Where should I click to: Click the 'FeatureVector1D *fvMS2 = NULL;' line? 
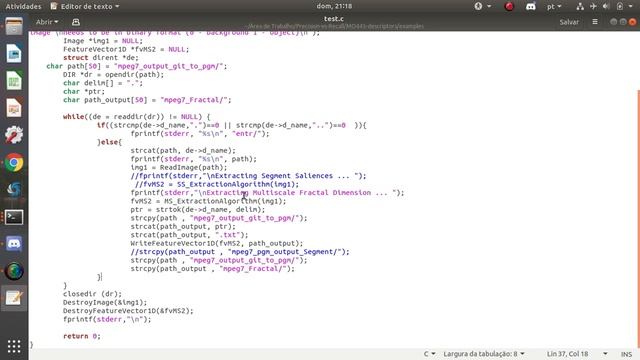126,49
